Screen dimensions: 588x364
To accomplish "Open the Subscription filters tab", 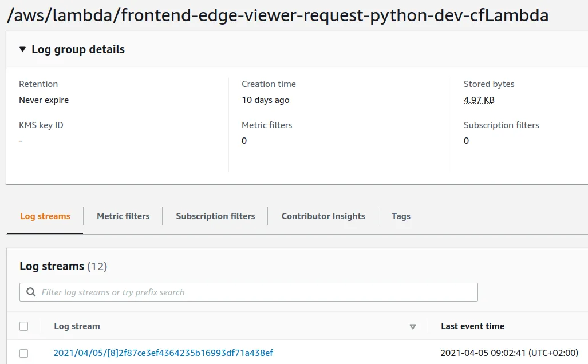I will 215,216.
